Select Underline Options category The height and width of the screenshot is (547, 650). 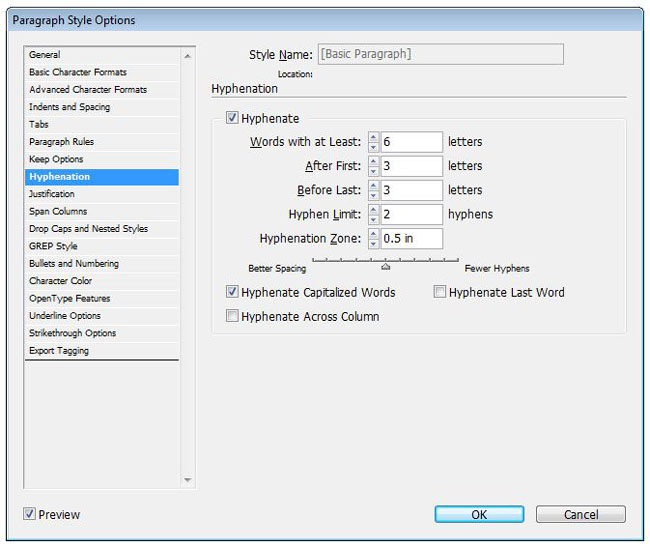pos(102,316)
